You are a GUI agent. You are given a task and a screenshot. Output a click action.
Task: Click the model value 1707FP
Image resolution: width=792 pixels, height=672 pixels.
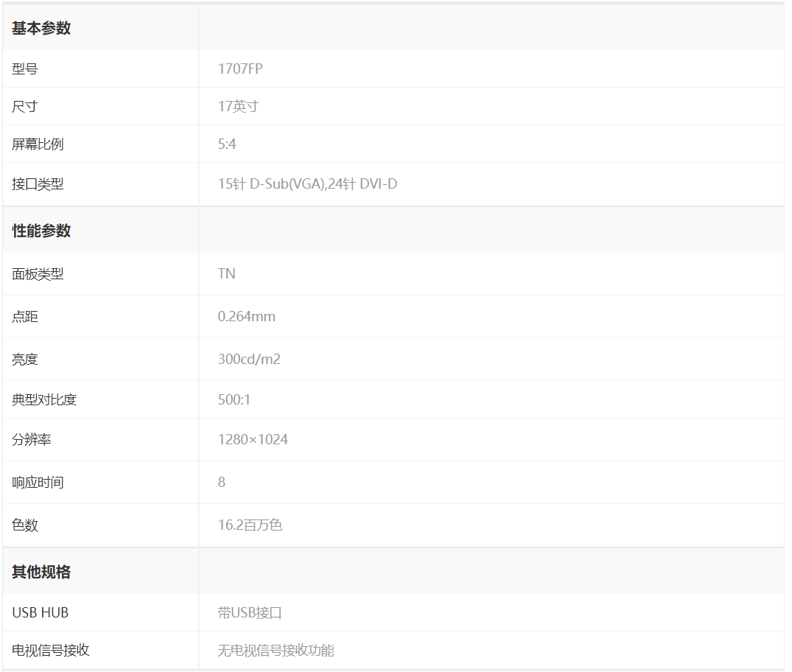240,69
